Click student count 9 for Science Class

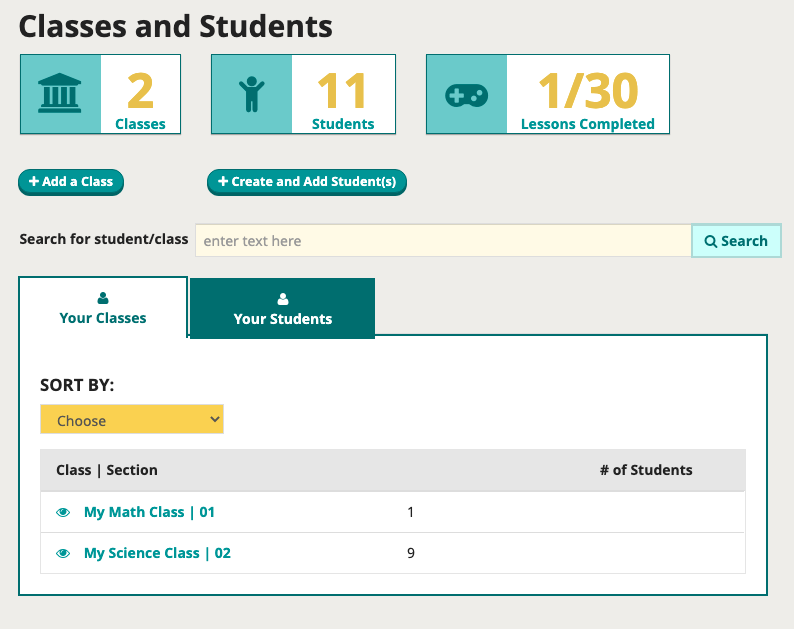tap(411, 553)
